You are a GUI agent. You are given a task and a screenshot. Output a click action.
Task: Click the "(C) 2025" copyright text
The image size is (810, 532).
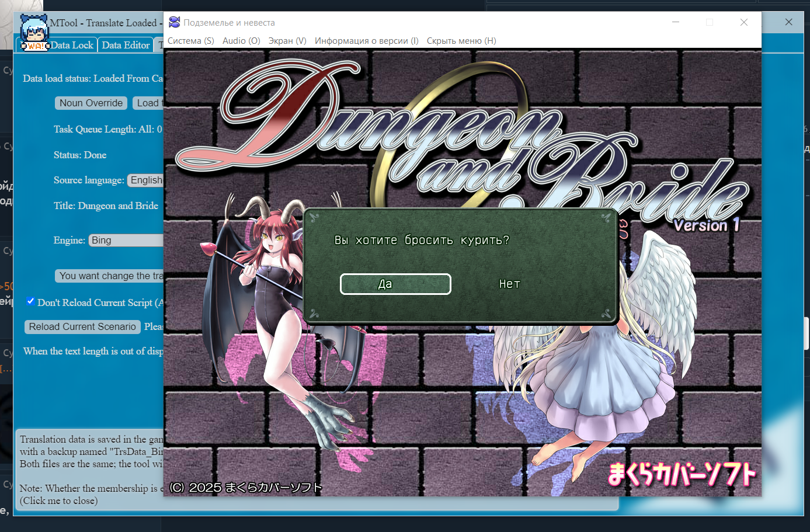coord(245,488)
